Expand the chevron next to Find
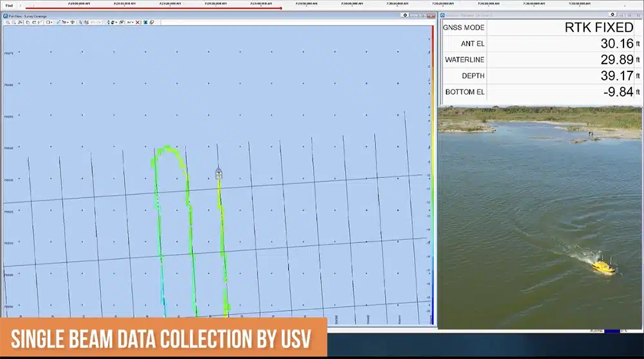 [x=21, y=5]
